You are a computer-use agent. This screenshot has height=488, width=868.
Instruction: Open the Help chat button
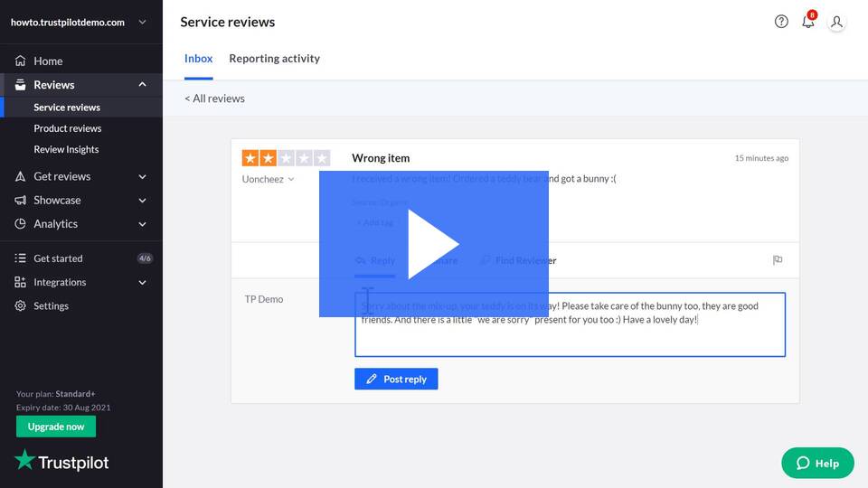(x=817, y=463)
